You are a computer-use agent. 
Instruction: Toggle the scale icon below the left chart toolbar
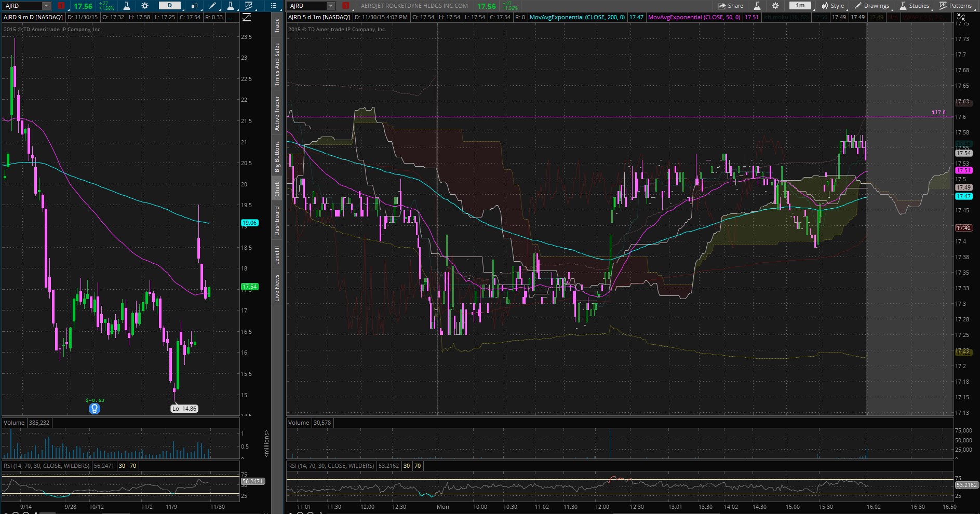click(247, 17)
